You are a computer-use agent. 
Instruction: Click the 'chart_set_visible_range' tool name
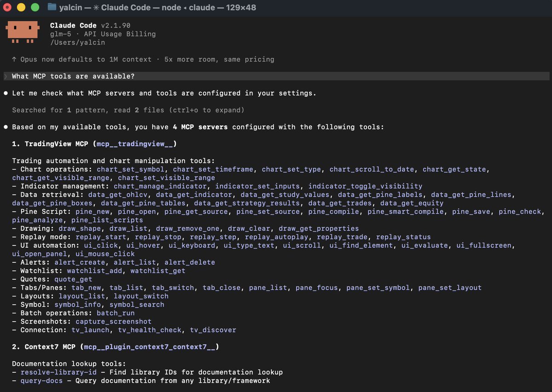(167, 178)
